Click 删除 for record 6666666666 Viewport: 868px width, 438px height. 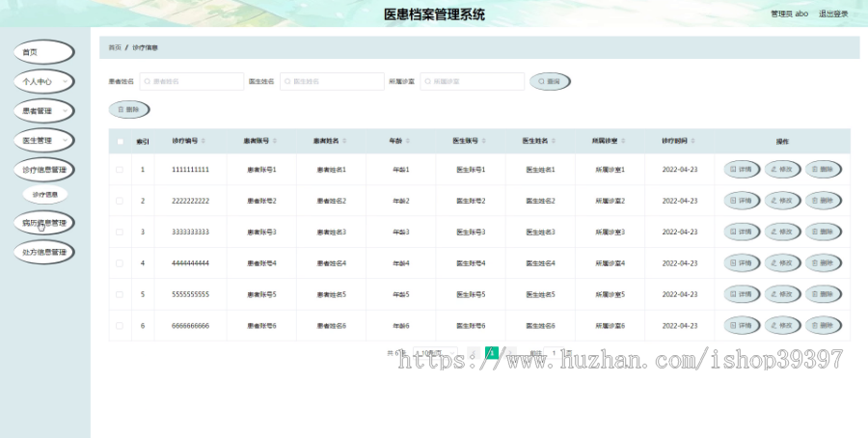pyautogui.click(x=824, y=325)
